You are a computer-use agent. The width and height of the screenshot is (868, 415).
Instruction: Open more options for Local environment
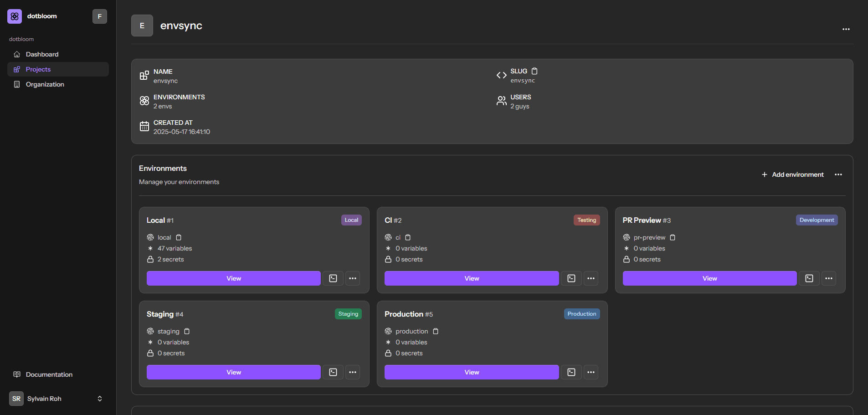[353, 278]
